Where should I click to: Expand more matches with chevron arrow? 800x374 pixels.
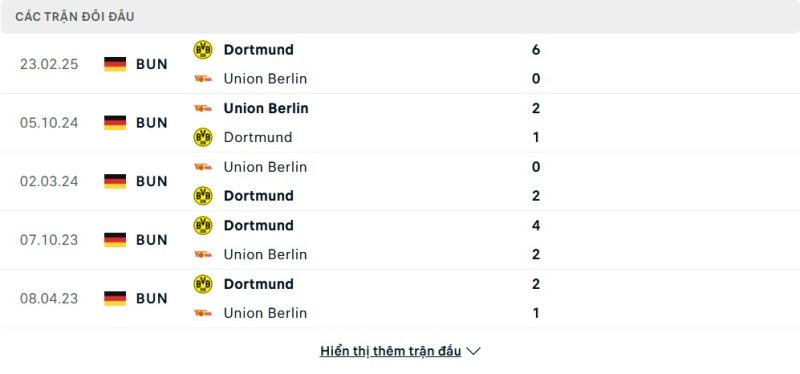click(x=473, y=351)
